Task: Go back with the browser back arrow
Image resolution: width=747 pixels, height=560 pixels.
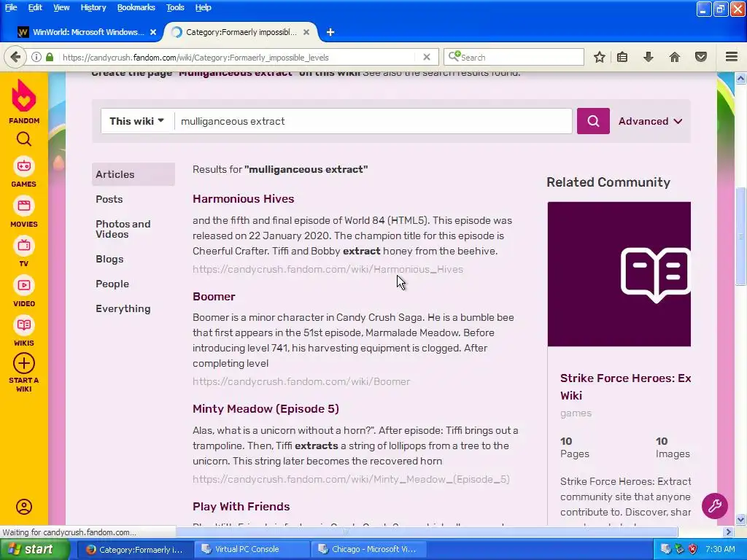Action: pyautogui.click(x=16, y=57)
